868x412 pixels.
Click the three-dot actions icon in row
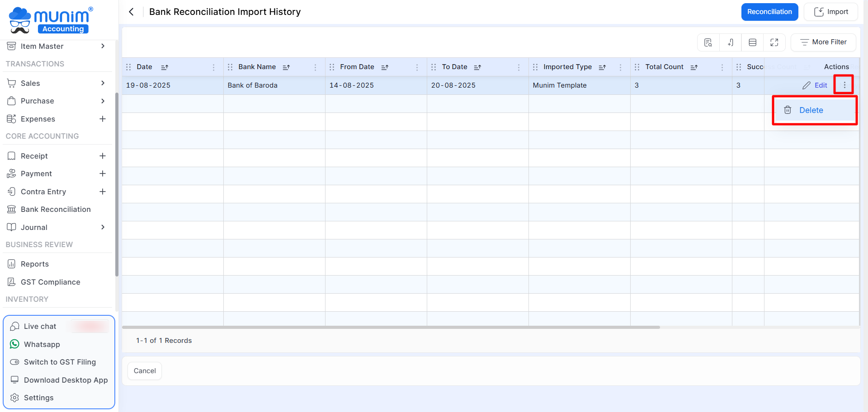point(844,85)
